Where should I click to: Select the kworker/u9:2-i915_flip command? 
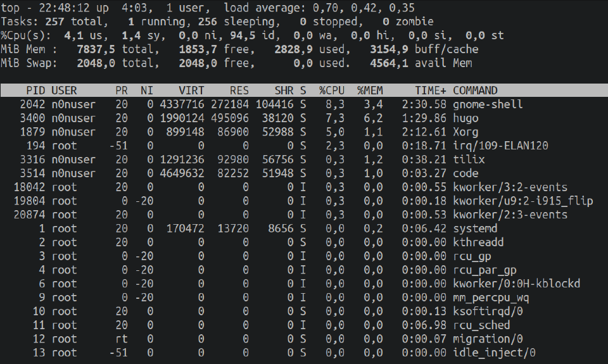pos(523,201)
